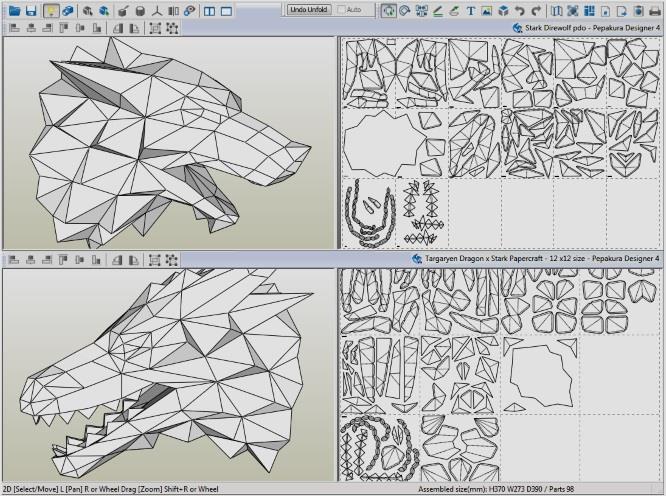Click the open-book fold lines icon
The width and height of the screenshot is (666, 496).
pyautogui.click(x=556, y=11)
